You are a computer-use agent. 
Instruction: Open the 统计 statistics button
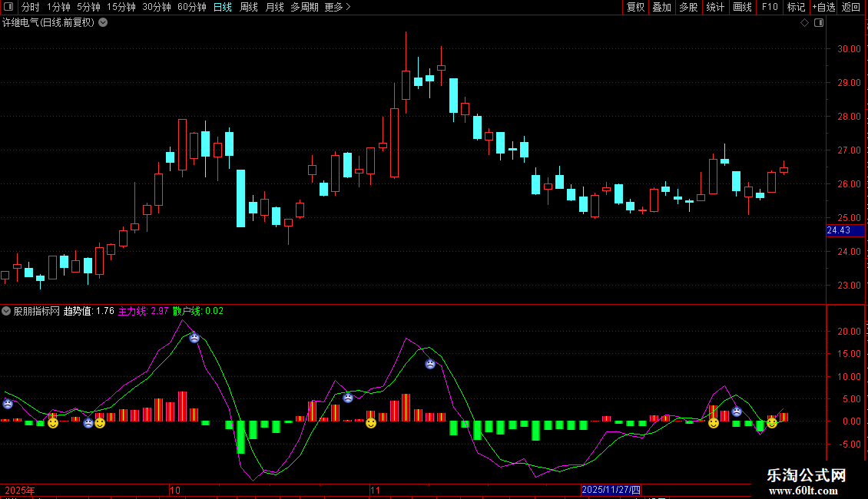[715, 7]
